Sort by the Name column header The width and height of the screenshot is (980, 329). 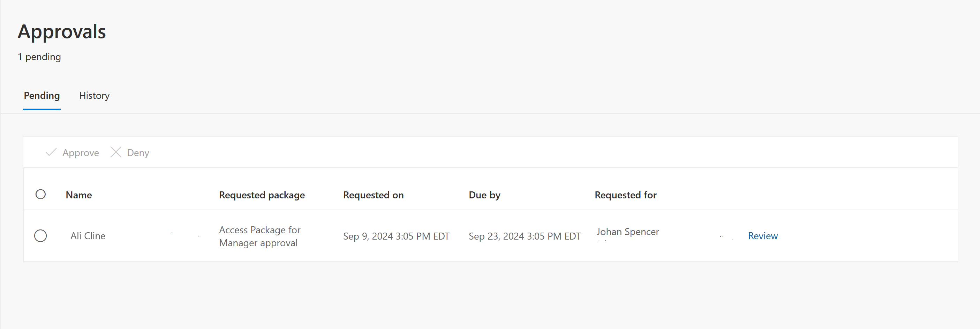click(79, 195)
